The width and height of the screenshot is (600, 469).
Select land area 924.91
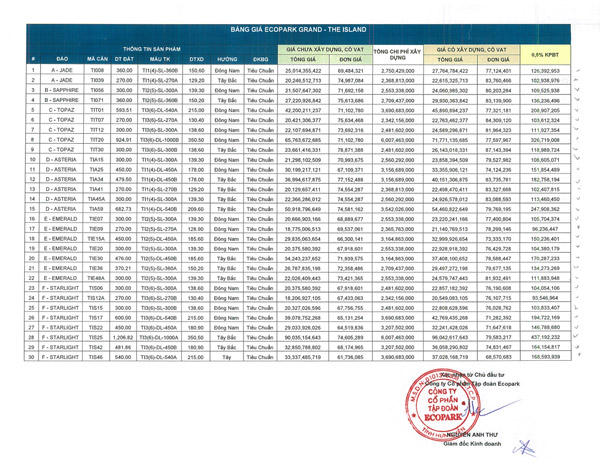pos(124,140)
